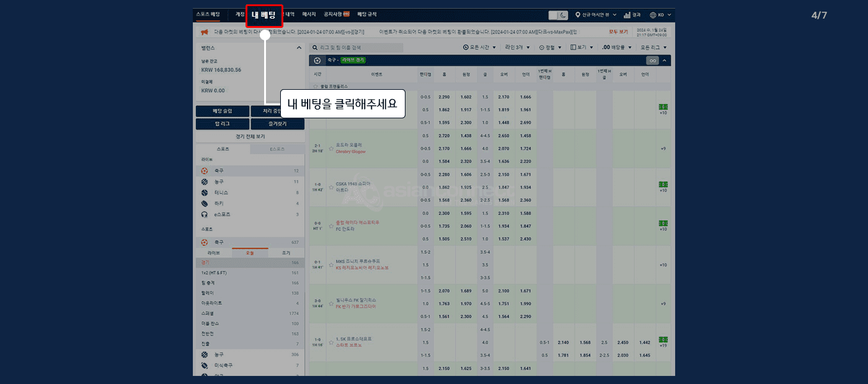Click the megaphone announcement icon
The height and width of the screenshot is (384, 868).
(203, 32)
